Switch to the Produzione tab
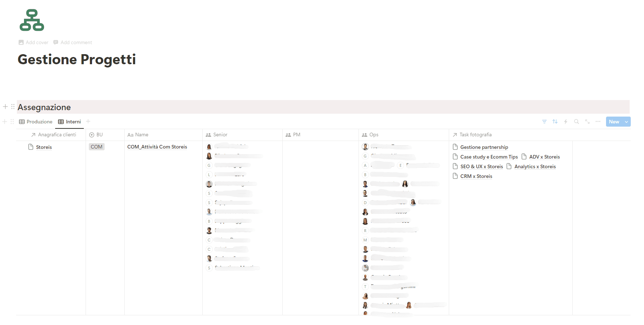 [39, 122]
